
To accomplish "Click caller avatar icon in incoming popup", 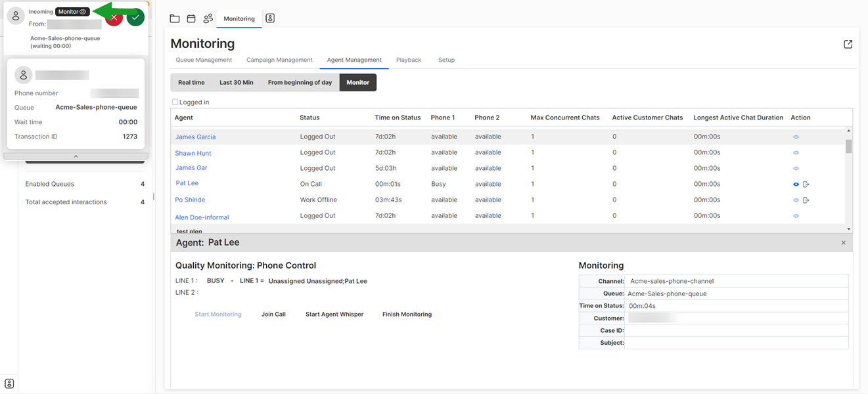I will coord(16,16).
